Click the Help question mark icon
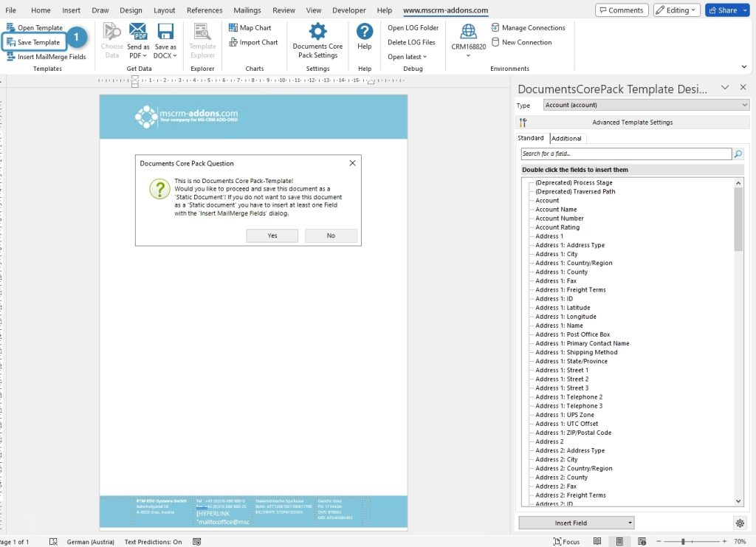Screen dimensions: 756x547 365,31
